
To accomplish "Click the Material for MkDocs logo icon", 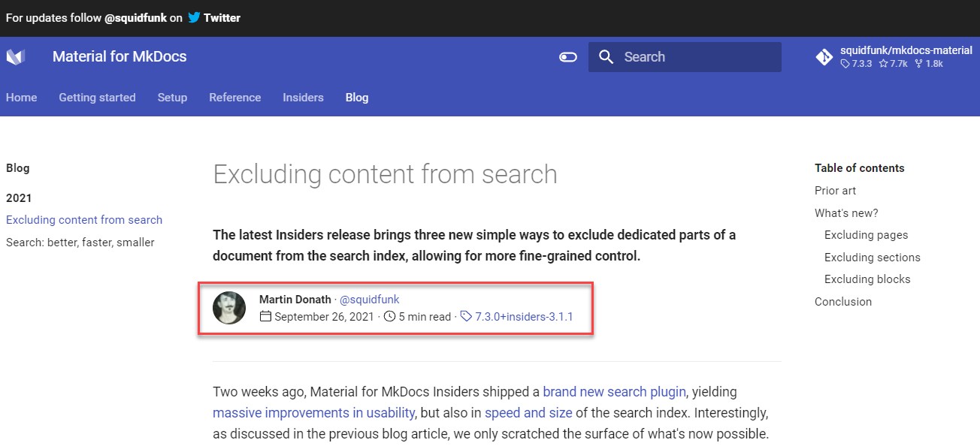I will click(16, 57).
